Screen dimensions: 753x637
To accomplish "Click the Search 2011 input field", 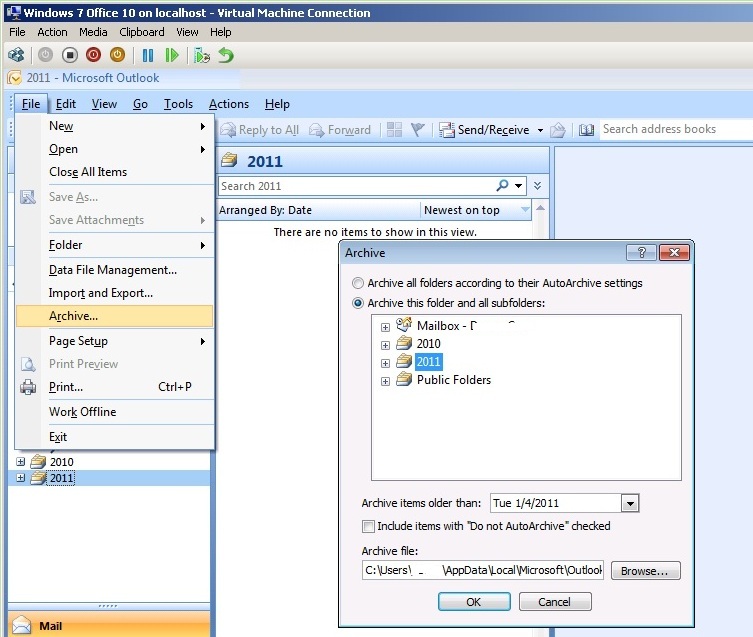I will click(x=355, y=186).
